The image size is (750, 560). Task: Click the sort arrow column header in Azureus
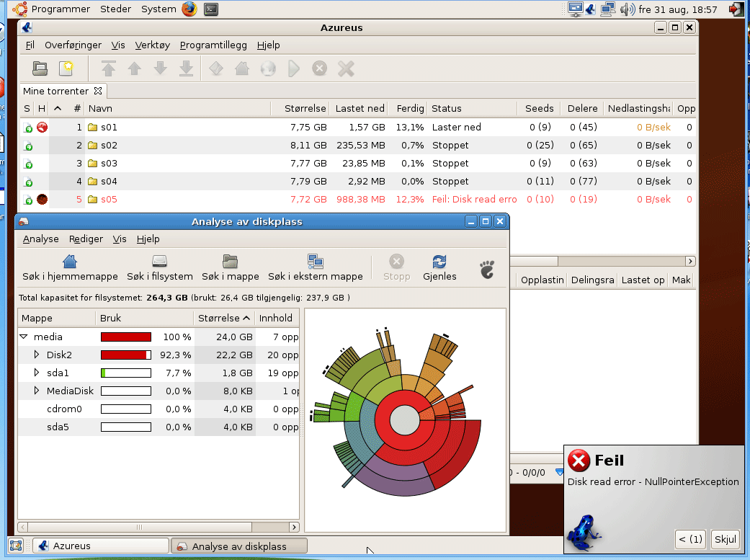pyautogui.click(x=58, y=108)
